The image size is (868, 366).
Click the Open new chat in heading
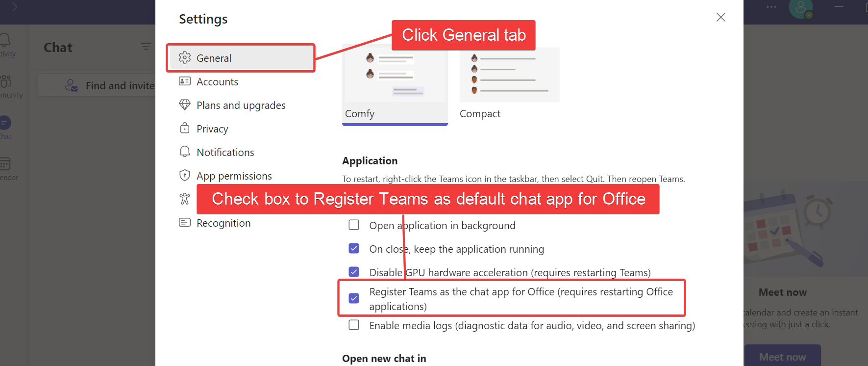tap(384, 359)
